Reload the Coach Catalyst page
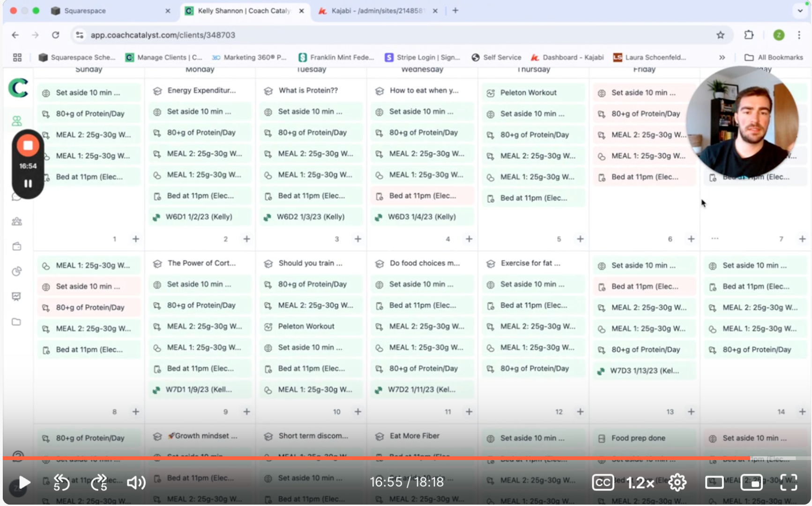This screenshot has height=506, width=812. pos(55,35)
